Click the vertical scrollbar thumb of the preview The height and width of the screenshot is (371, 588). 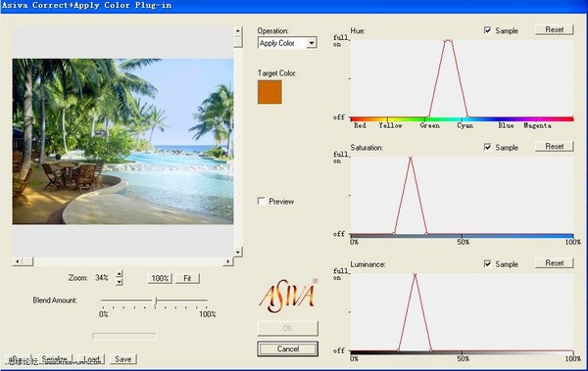[238, 41]
